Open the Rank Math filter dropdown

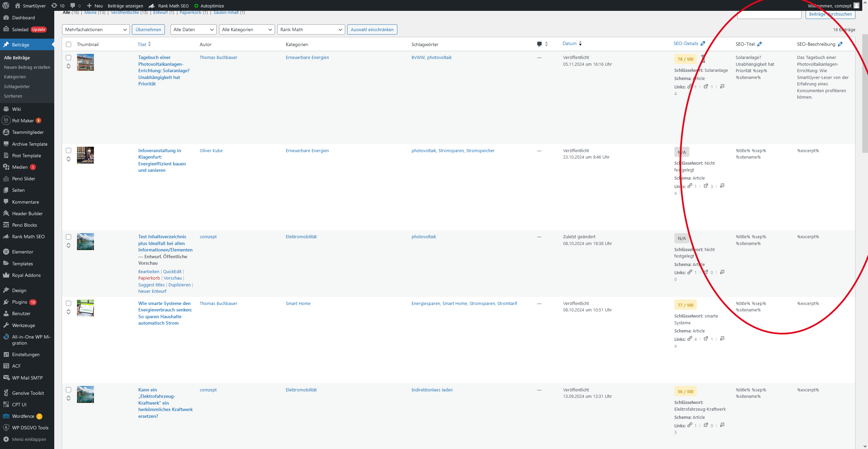tap(311, 29)
